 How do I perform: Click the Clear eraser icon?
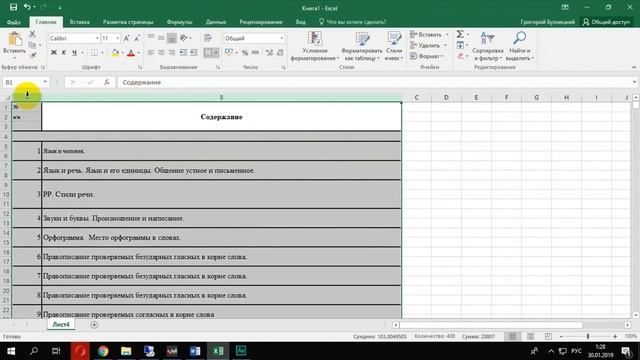[x=460, y=56]
